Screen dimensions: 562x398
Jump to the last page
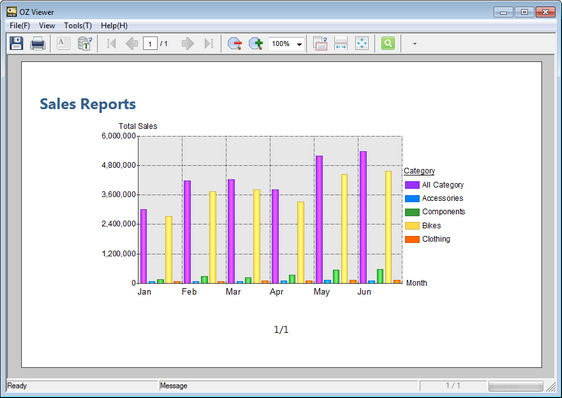[x=209, y=44]
